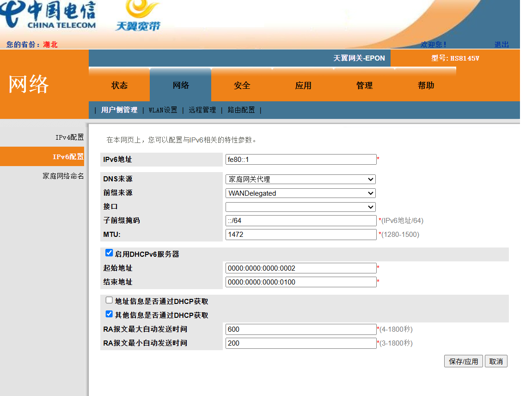Open the 管理 tab
Image resolution: width=532 pixels, height=396 pixels.
pos(364,85)
